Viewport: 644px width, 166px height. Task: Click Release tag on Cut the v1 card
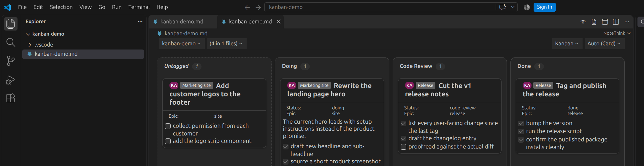(426, 85)
